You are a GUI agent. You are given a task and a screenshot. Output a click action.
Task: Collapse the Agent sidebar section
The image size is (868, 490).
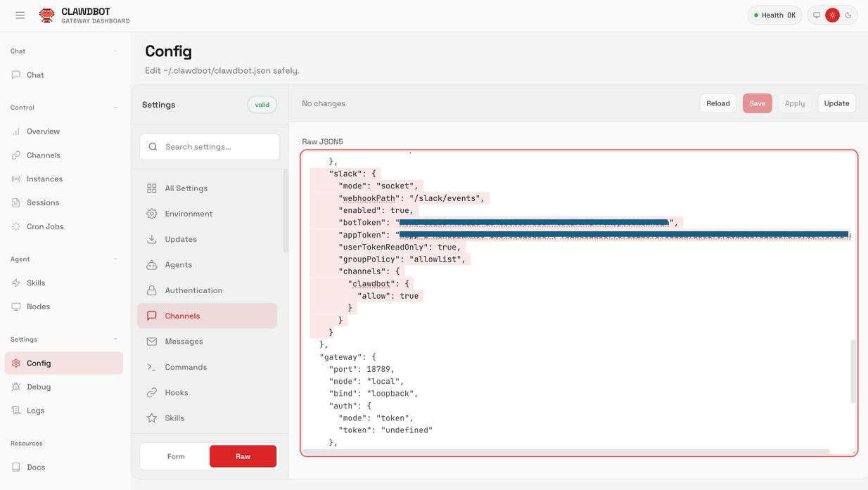pyautogui.click(x=115, y=259)
